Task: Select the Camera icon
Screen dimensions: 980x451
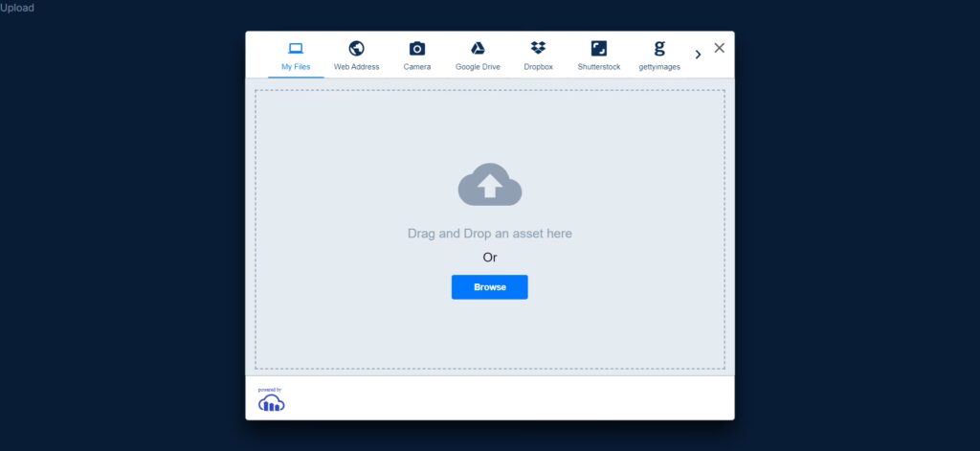Action: point(417,49)
